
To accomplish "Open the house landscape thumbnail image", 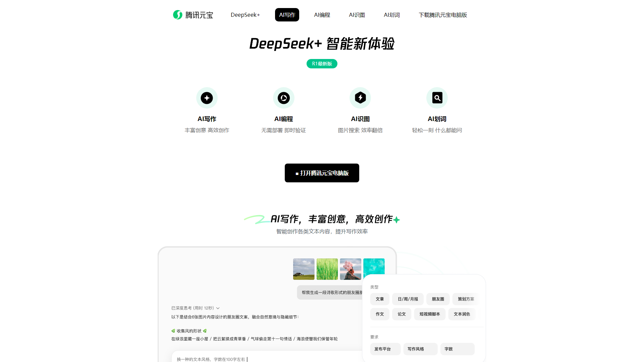I will [304, 269].
